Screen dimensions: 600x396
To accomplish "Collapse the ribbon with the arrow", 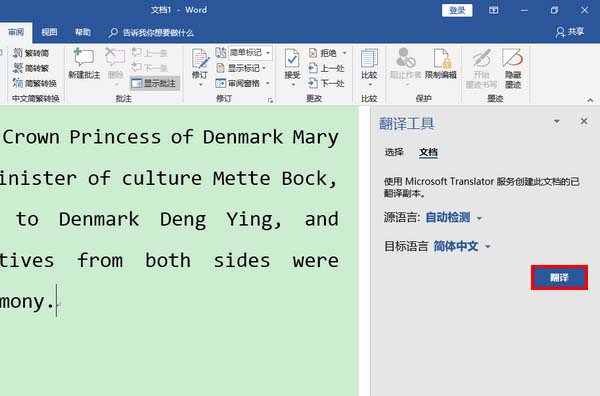I will pyautogui.click(x=590, y=100).
